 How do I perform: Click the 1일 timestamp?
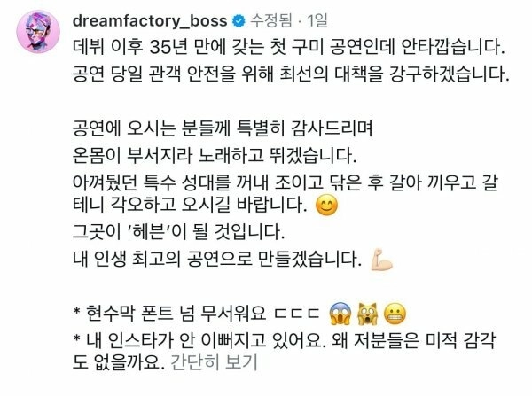click(x=317, y=20)
